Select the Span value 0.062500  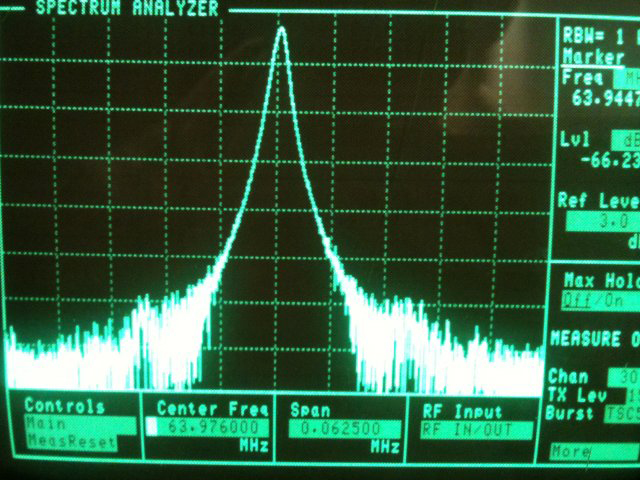click(344, 429)
